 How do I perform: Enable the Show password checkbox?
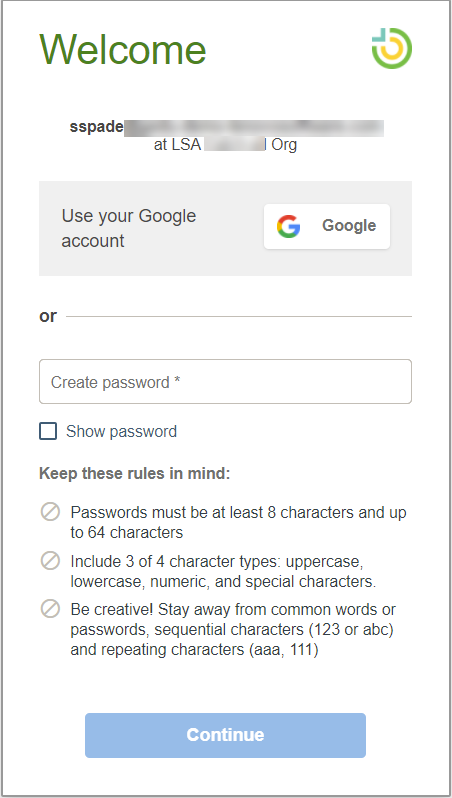(x=48, y=431)
